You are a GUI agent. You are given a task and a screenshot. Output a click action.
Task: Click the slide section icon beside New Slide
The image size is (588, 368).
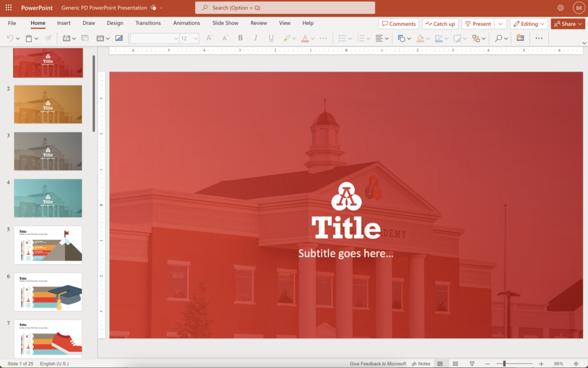tap(85, 38)
